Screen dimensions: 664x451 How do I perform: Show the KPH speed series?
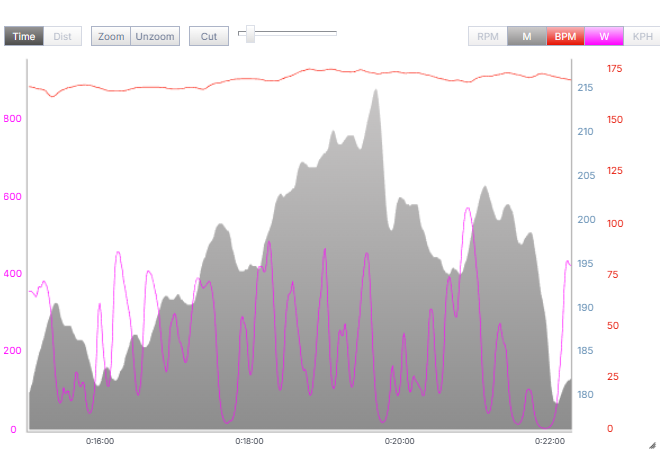tap(642, 37)
